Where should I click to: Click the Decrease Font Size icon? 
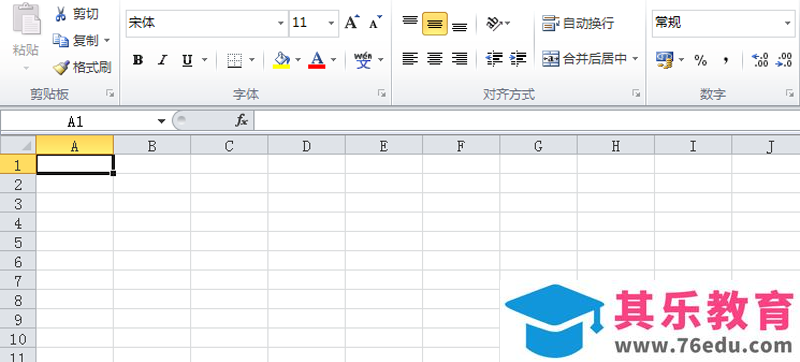[376, 23]
